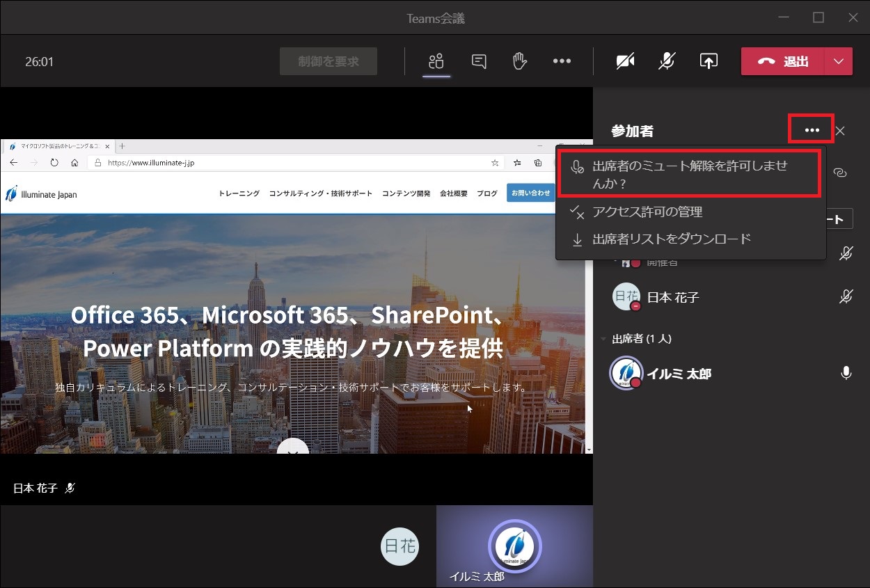Choose アクセス許可の管理 from the menu
Image resolution: width=870 pixels, height=588 pixels.
647,212
